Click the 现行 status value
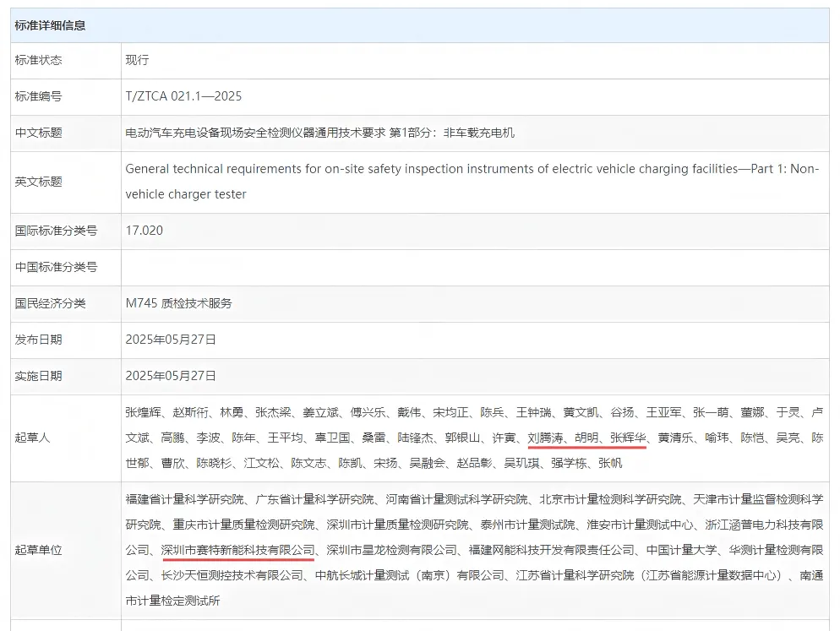 coord(137,60)
